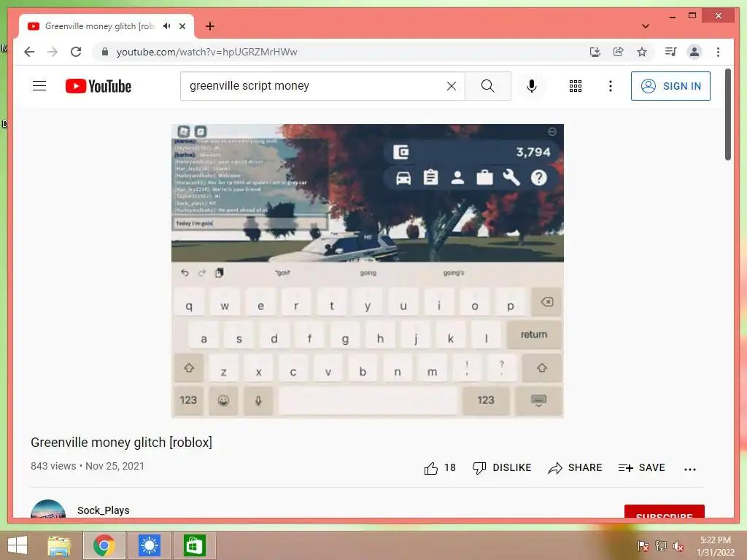
Task: Open the YouTube apps grid
Action: pyautogui.click(x=576, y=86)
